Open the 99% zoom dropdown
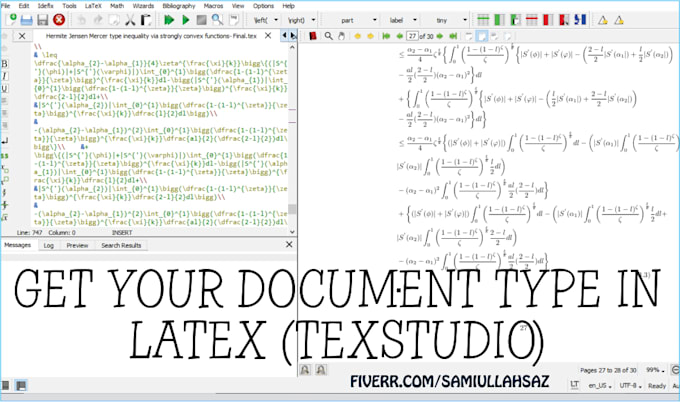 (655, 370)
